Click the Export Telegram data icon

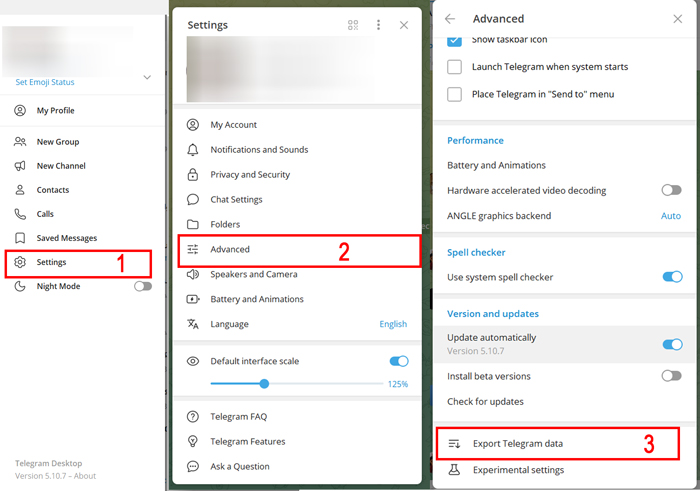[454, 444]
